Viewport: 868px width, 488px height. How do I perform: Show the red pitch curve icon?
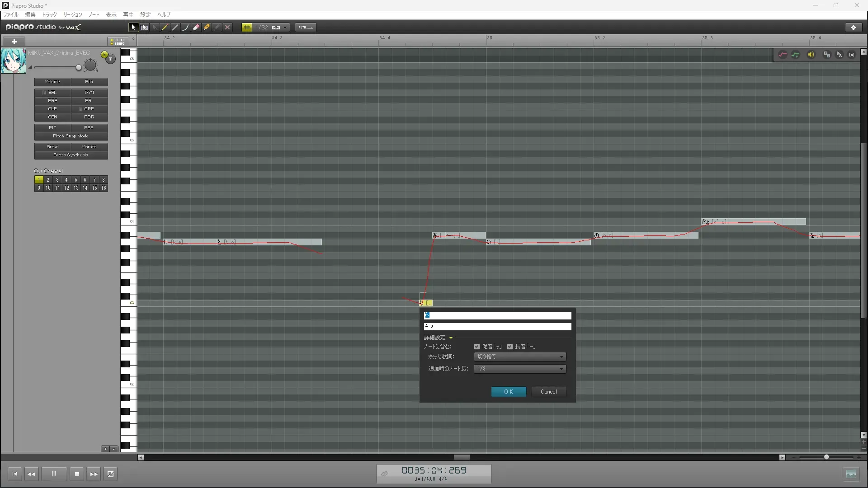[x=783, y=55]
